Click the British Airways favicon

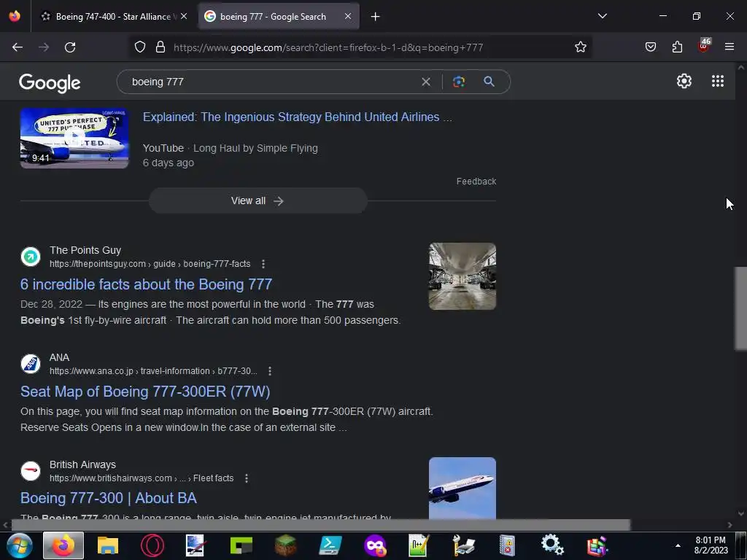click(x=31, y=471)
